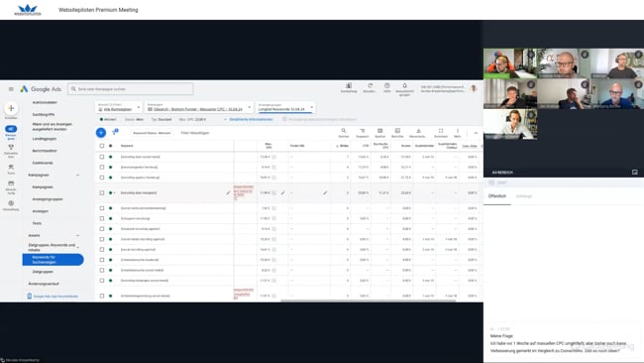The width and height of the screenshot is (644, 363).
Task: Click the expand icon in the AV-Bereich video panel
Action: 634,173
